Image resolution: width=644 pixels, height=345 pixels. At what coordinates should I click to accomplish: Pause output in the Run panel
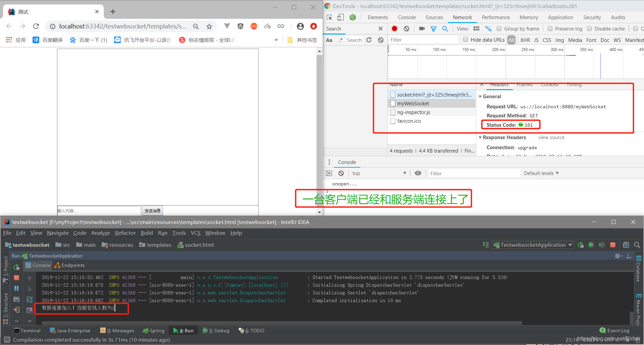pos(16,288)
